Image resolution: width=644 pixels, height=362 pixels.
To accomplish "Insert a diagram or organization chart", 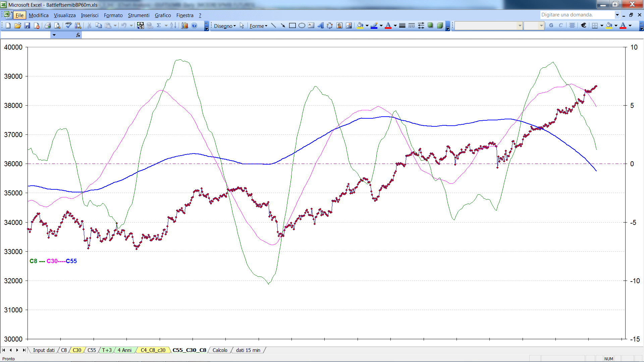I will click(330, 25).
